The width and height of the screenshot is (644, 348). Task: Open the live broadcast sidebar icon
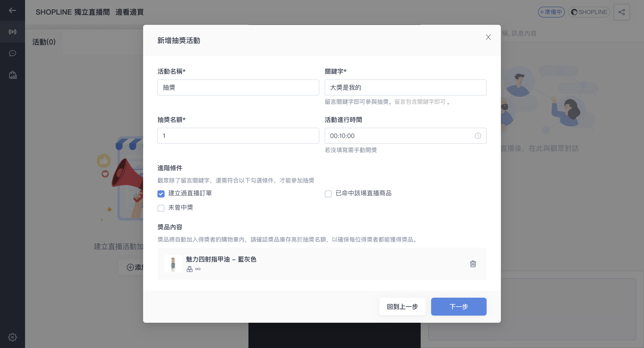coord(13,32)
